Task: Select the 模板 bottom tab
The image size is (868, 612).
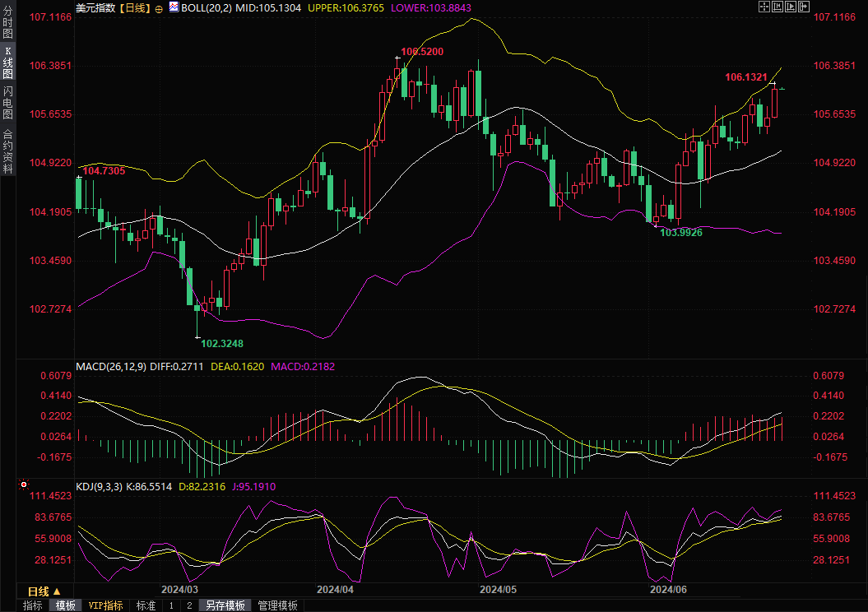Action: click(66, 605)
